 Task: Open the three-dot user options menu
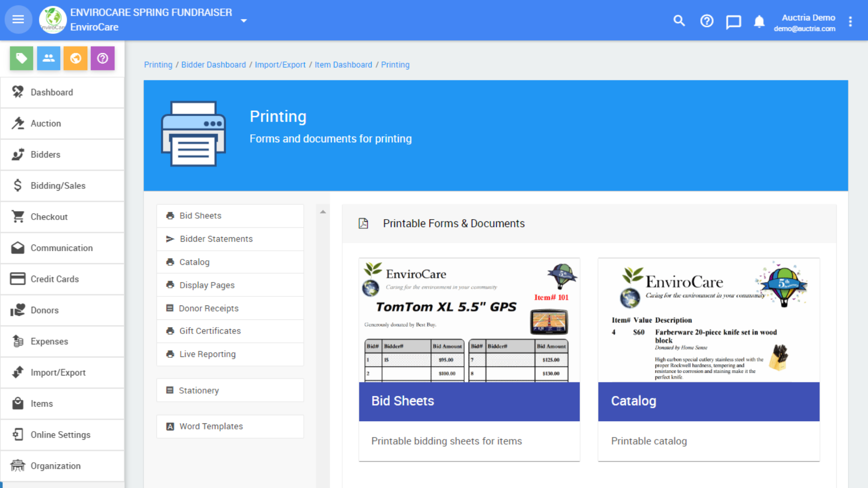point(850,22)
